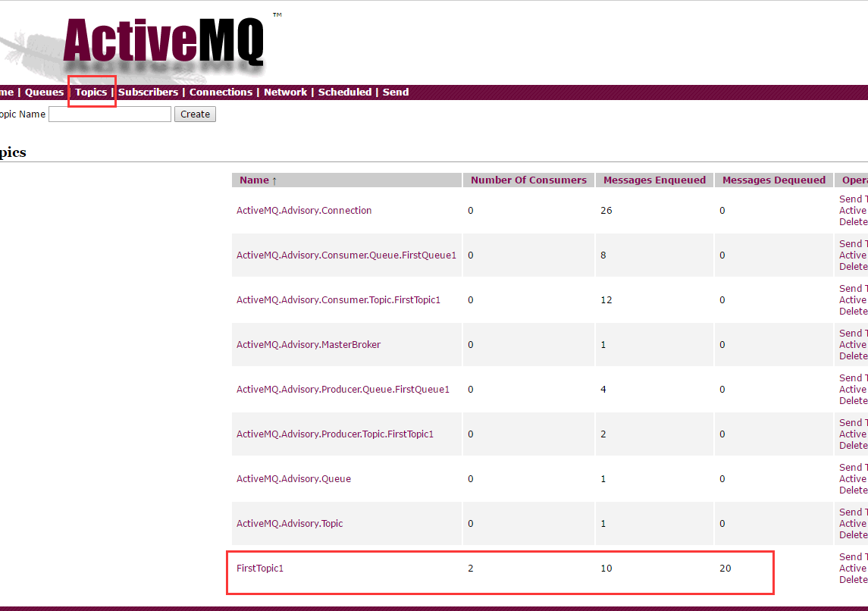The width and height of the screenshot is (868, 611).
Task: Open the Connections navigation tab
Action: [x=221, y=92]
